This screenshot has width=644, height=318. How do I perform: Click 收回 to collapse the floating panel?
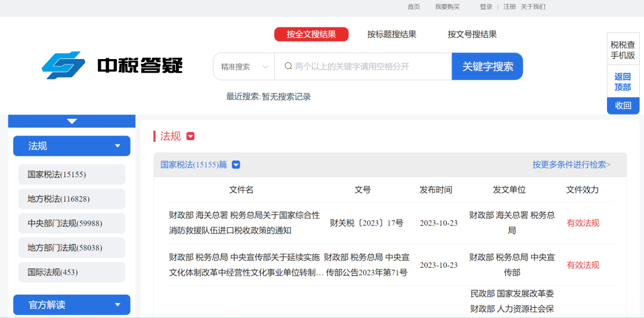pyautogui.click(x=623, y=106)
